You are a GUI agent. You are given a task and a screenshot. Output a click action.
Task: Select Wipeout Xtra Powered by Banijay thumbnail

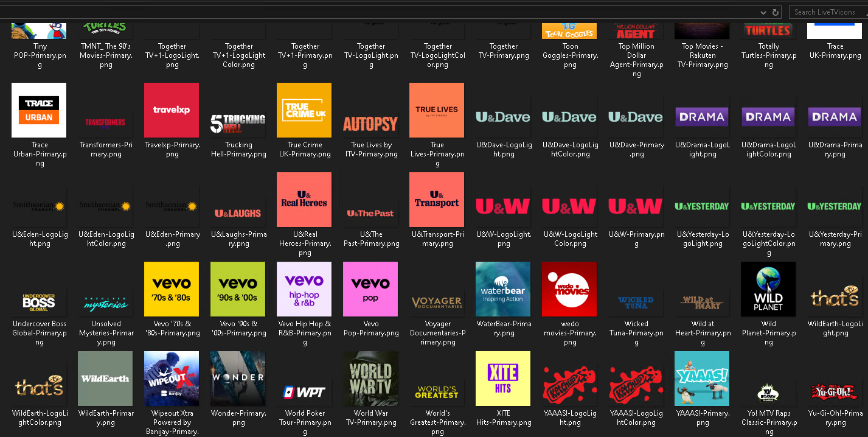tap(172, 379)
